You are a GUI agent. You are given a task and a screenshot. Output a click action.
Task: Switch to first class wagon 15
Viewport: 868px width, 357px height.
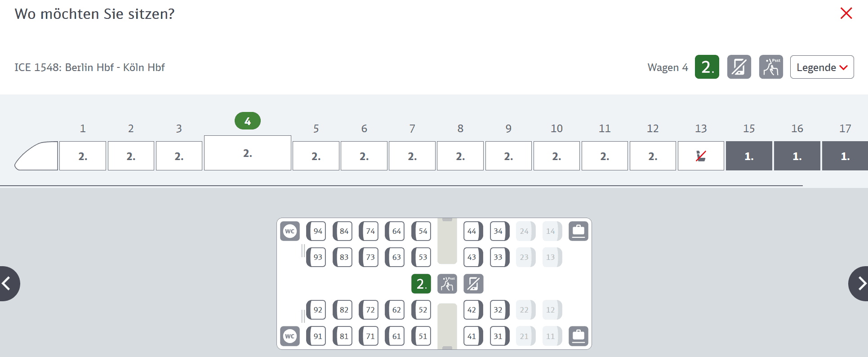(x=749, y=156)
